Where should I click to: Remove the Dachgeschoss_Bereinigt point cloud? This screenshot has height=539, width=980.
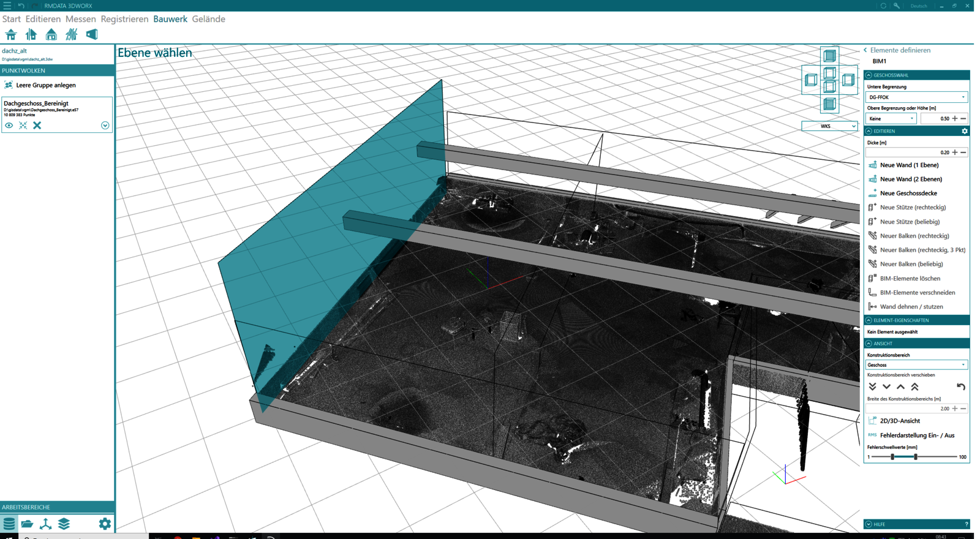tap(37, 126)
